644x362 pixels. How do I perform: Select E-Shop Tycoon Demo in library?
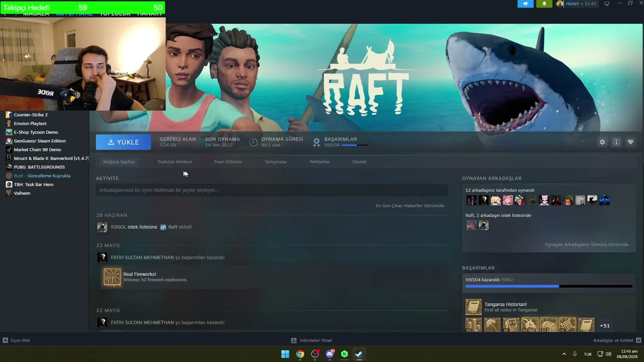tap(36, 132)
